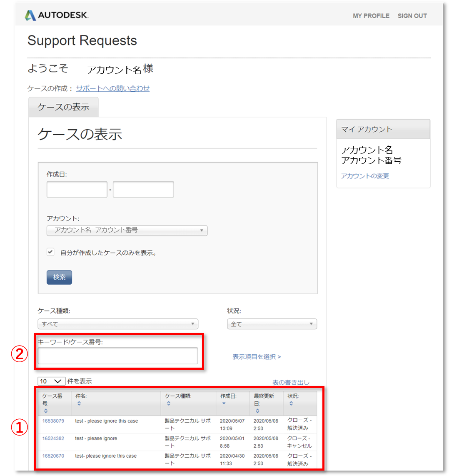Image resolution: width=449 pixels, height=476 pixels.
Task: Click status クローズ - キャンセル
Action: [x=299, y=442]
